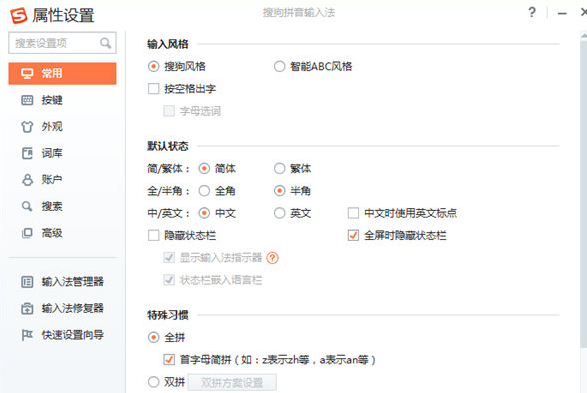The image size is (587, 393).
Task: Click the 双拼方案设置 button
Action: (232, 383)
